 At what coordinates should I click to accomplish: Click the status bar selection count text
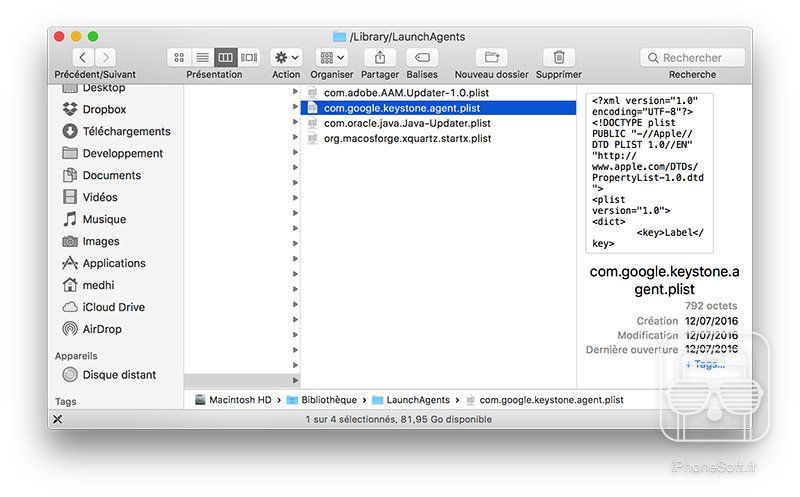(398, 419)
